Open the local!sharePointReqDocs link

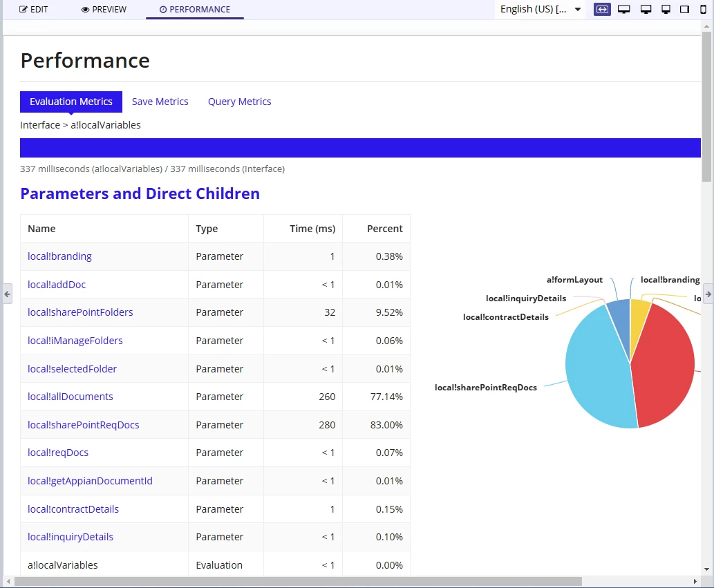pyautogui.click(x=84, y=425)
